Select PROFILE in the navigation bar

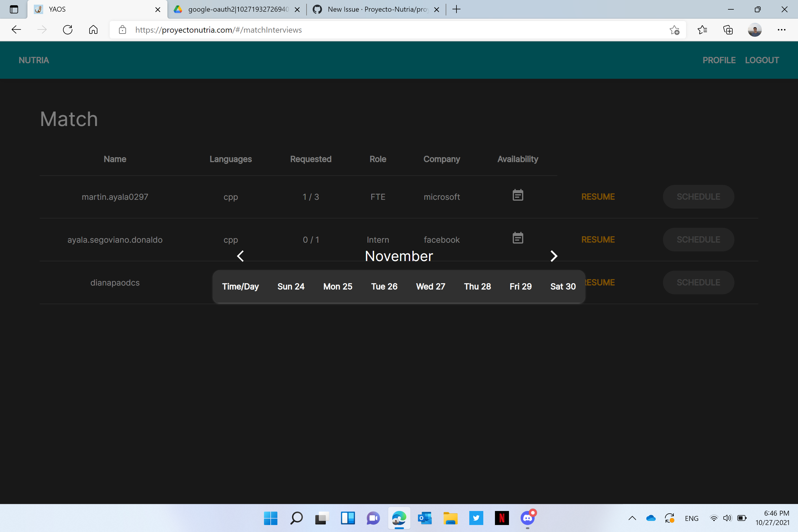[719, 60]
